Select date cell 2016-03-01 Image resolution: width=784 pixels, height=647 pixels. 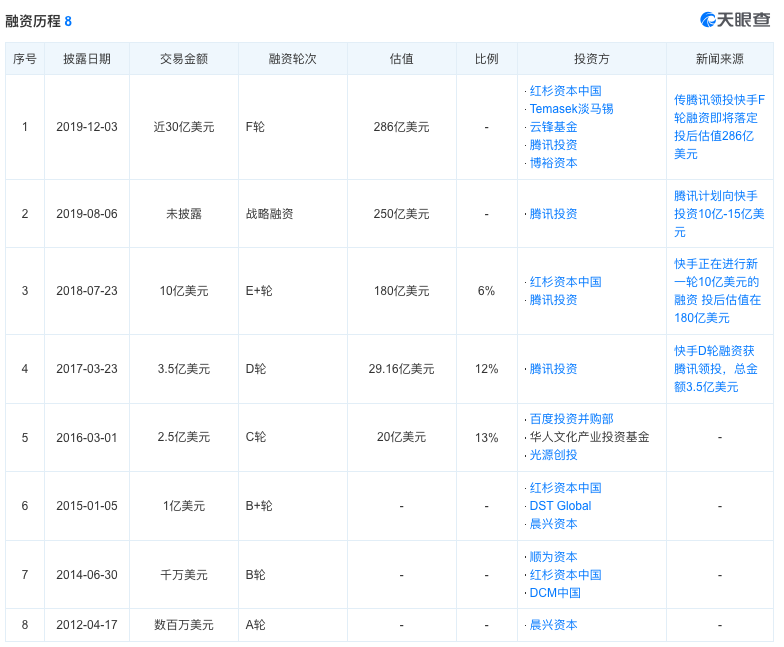coord(87,438)
